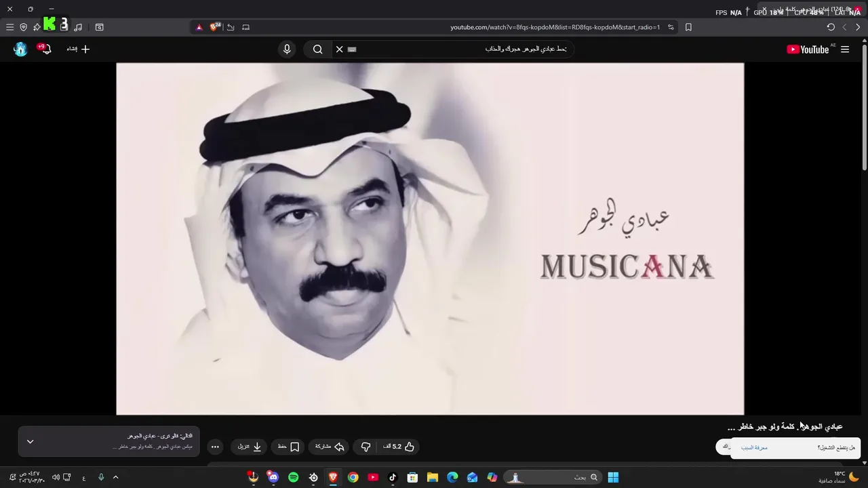Bookmark this page in the address bar
This screenshot has height=488, width=868.
(x=688, y=27)
